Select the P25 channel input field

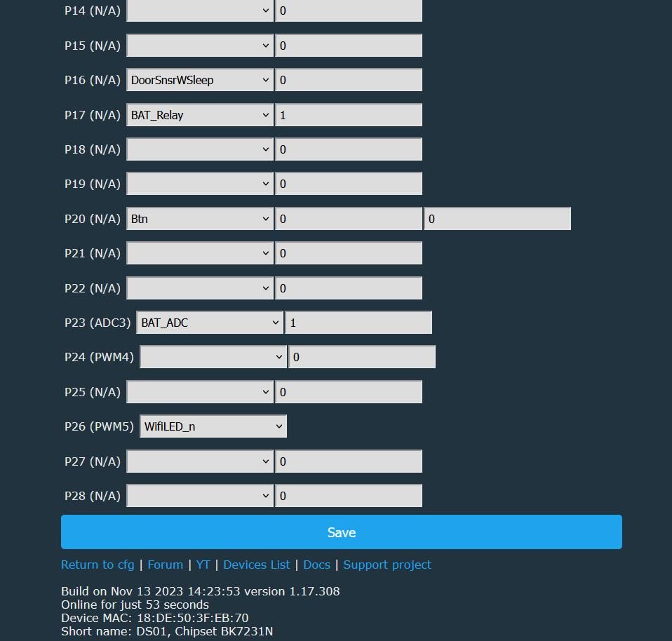pos(349,391)
